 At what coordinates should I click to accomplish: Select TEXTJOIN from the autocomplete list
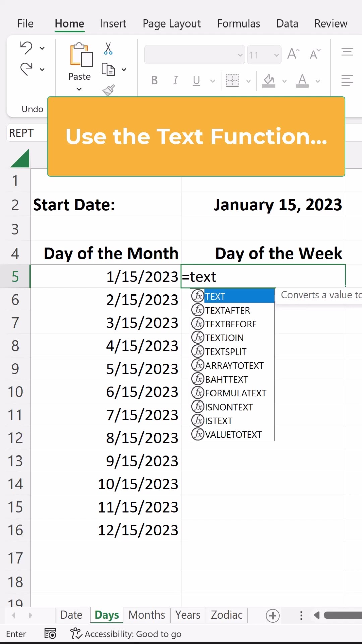224,338
